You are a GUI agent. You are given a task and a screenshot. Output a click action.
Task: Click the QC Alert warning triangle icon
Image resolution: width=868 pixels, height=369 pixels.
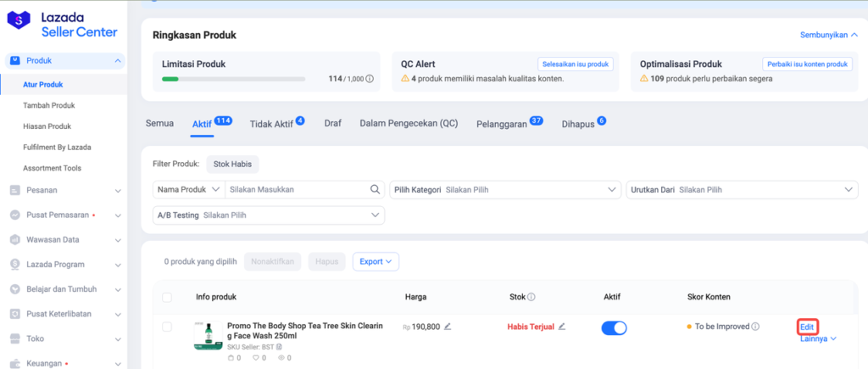404,79
